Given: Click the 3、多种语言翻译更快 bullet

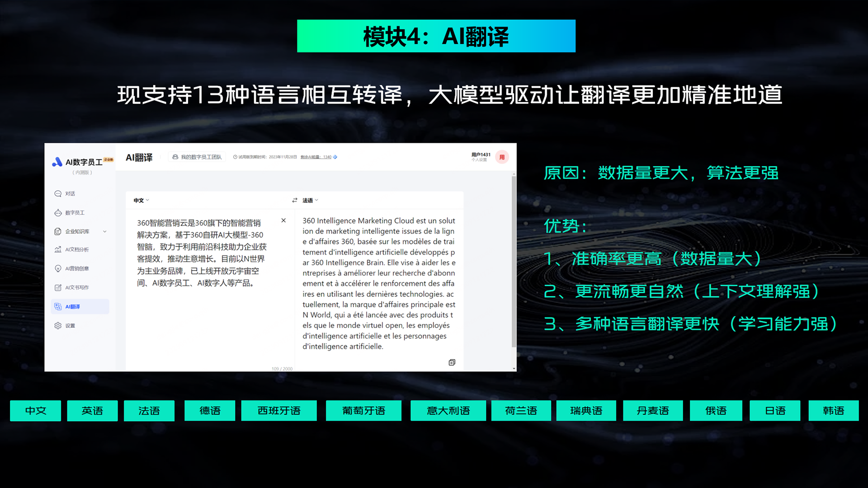Looking at the screenshot, I should tap(691, 324).
